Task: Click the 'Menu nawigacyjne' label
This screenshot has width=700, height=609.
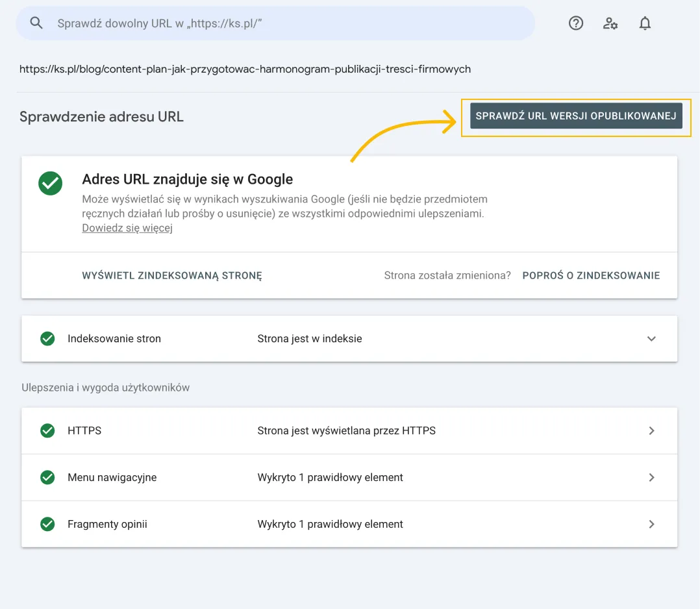Action: [112, 477]
